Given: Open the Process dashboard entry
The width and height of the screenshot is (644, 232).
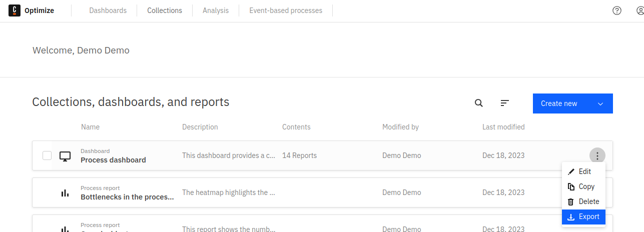Looking at the screenshot, I should tap(113, 160).
